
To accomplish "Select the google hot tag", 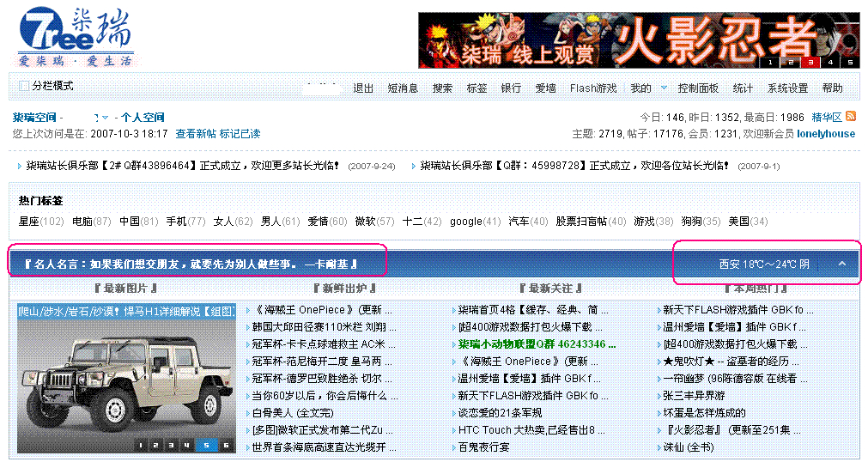I will [x=466, y=221].
